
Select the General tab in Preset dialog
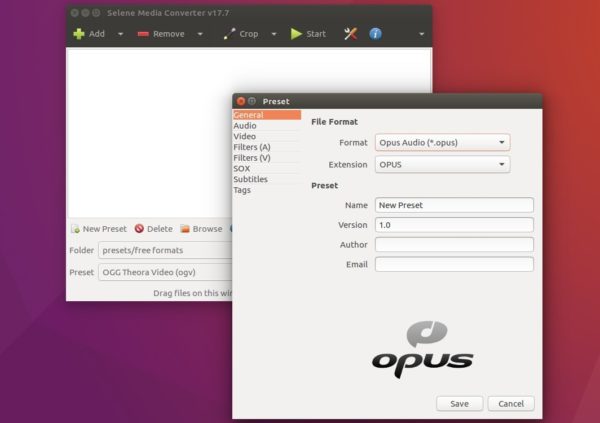[x=267, y=115]
